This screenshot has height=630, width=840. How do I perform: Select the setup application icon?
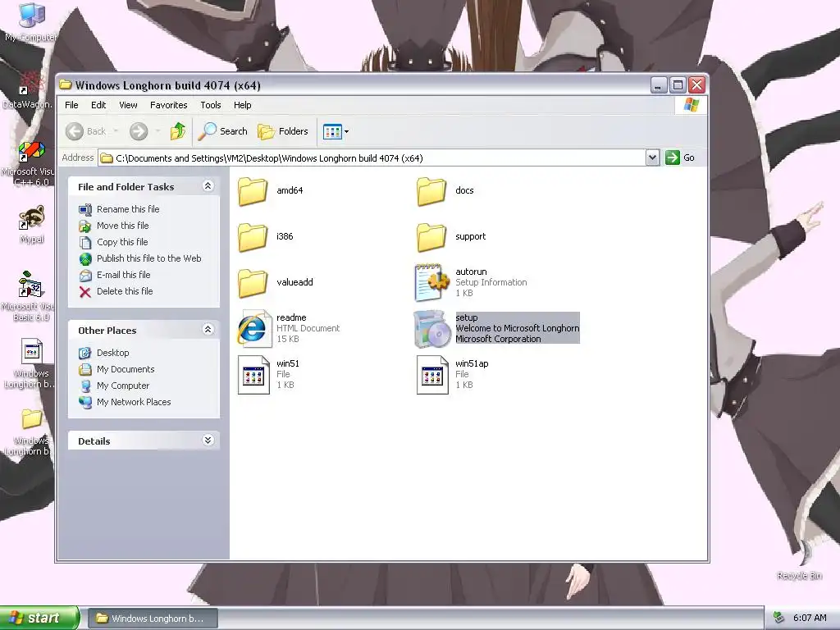point(431,329)
